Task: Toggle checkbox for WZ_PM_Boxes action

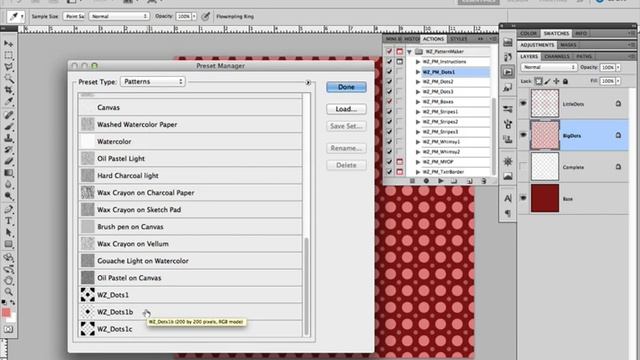Action: pos(389,102)
